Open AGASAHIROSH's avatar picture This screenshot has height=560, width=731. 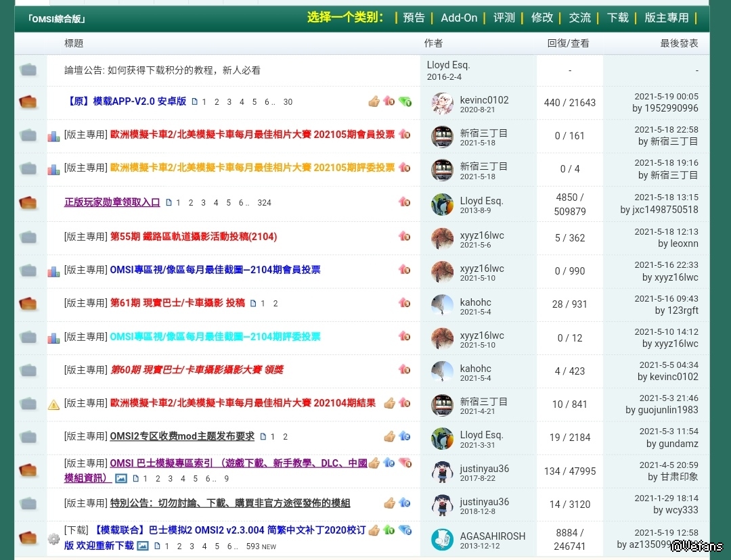442,539
